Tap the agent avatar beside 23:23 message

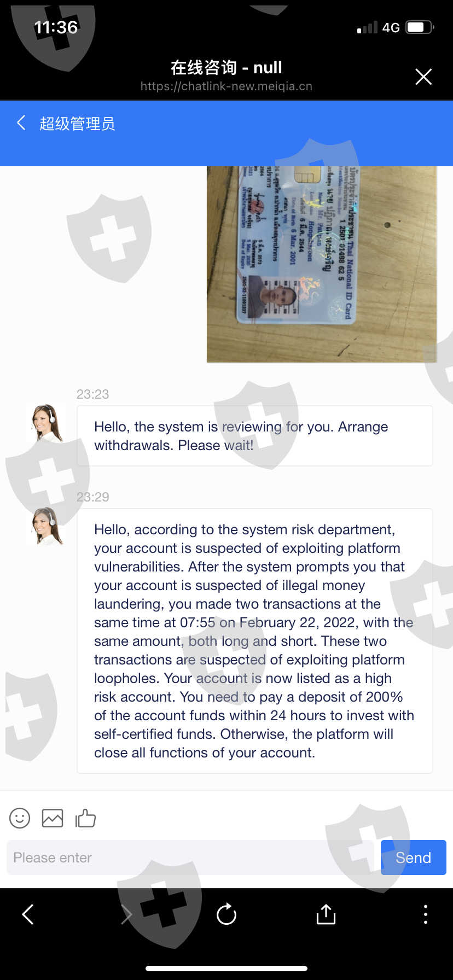tap(47, 423)
